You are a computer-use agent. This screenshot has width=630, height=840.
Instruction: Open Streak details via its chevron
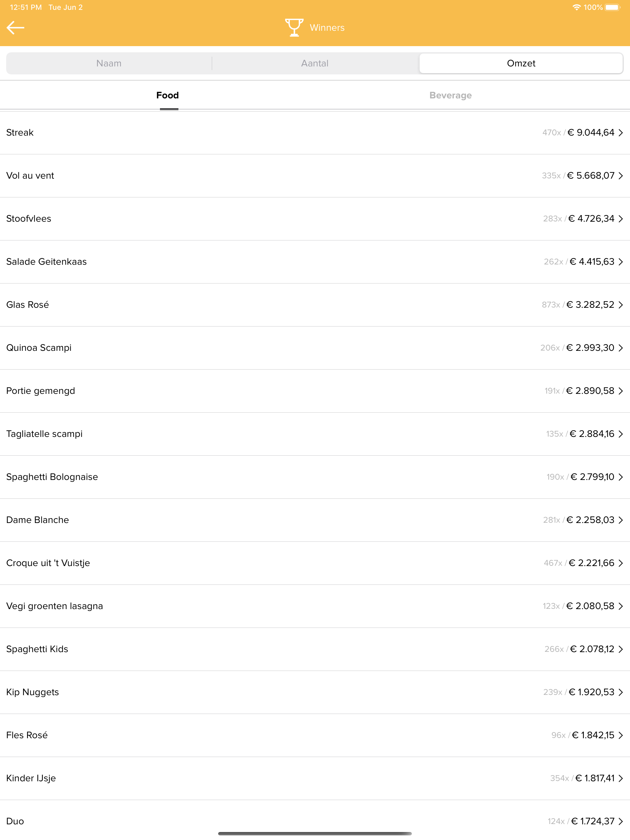(620, 133)
